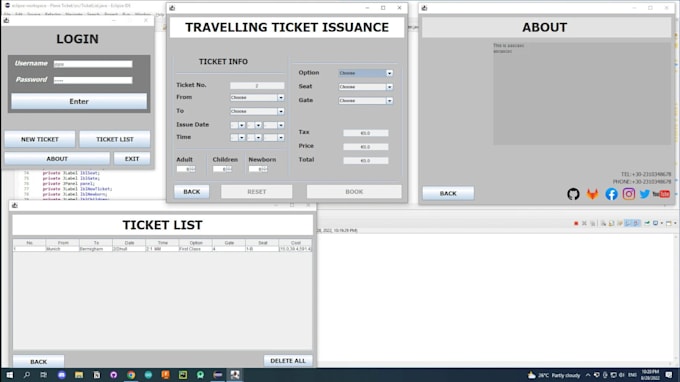This screenshot has width=680, height=382.
Task: Open the Option class dropdown
Action: click(366, 73)
